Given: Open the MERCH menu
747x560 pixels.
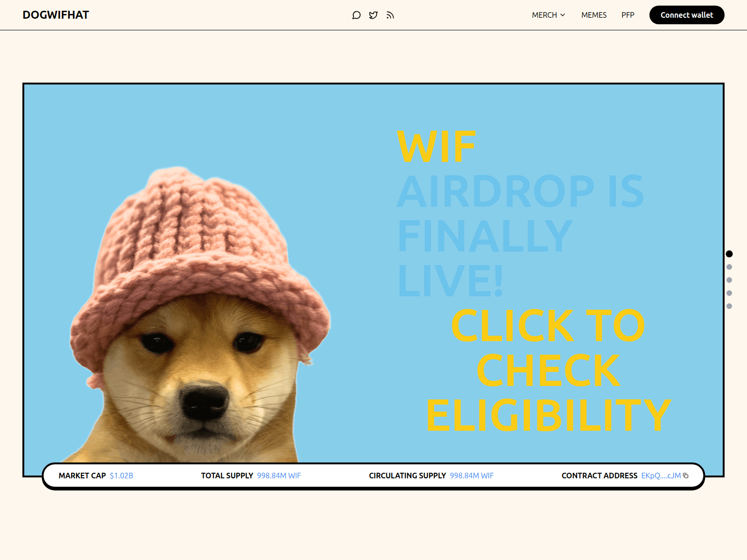Looking at the screenshot, I should (543, 15).
